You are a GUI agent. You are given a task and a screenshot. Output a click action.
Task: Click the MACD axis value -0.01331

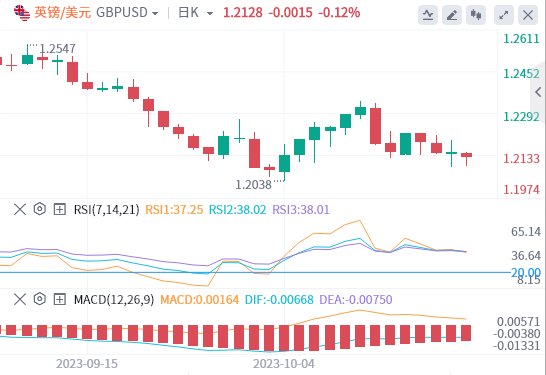pyautogui.click(x=516, y=346)
